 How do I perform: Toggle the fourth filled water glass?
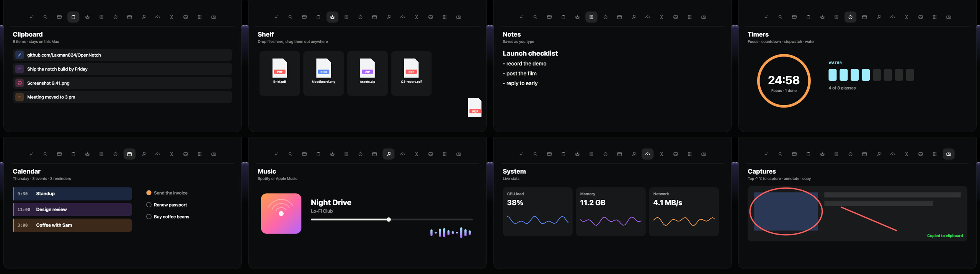[866, 75]
